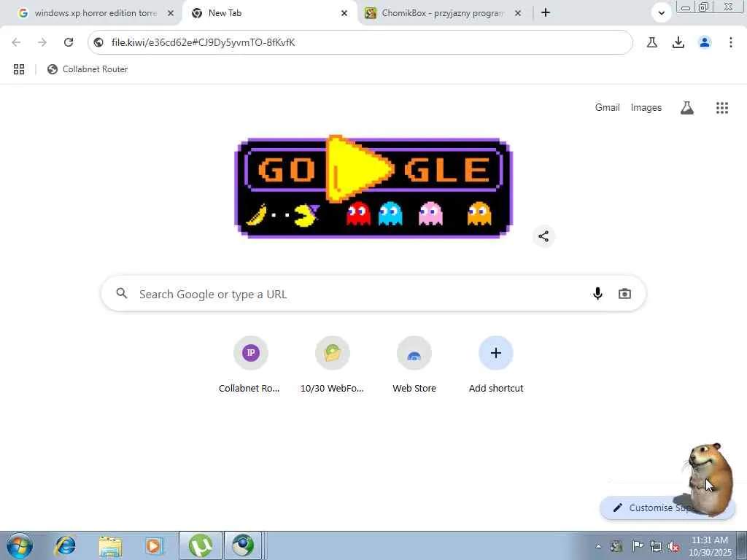The height and width of the screenshot is (560, 747).
Task: Click the Add shortcut button
Action: pos(496,365)
